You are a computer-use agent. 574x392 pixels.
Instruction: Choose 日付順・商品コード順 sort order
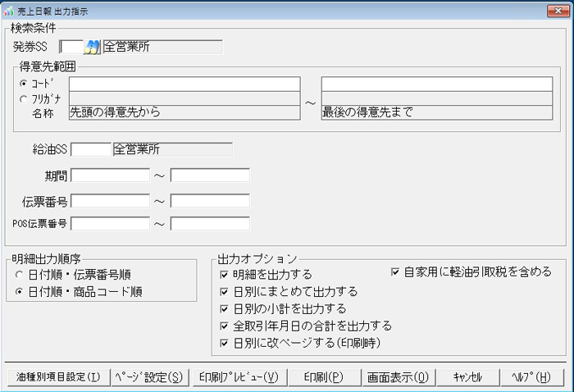pyautogui.click(x=20, y=291)
